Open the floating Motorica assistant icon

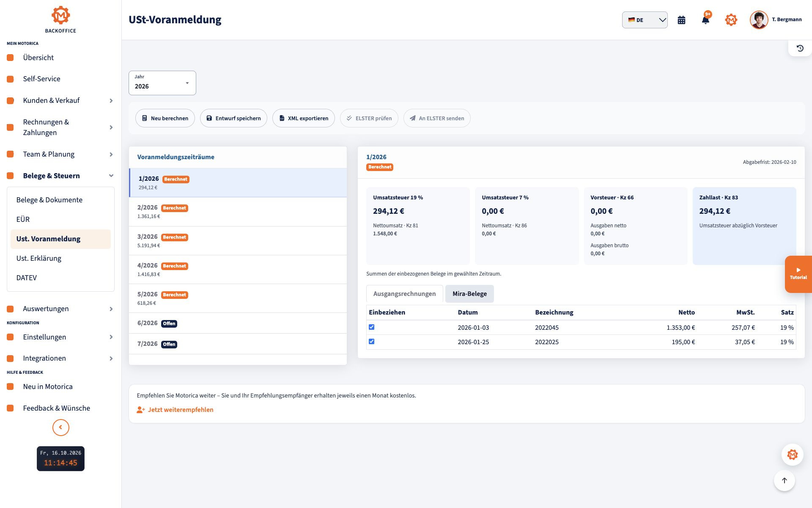(792, 455)
